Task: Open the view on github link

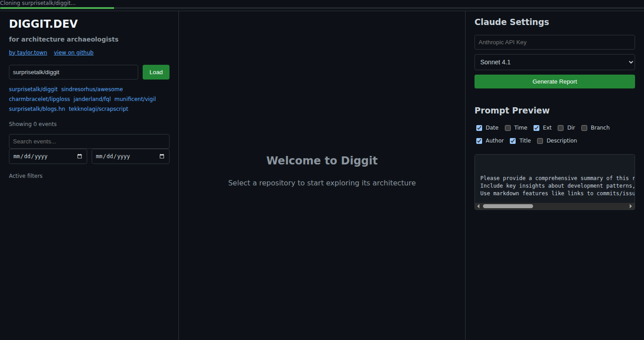Action: pos(74,53)
